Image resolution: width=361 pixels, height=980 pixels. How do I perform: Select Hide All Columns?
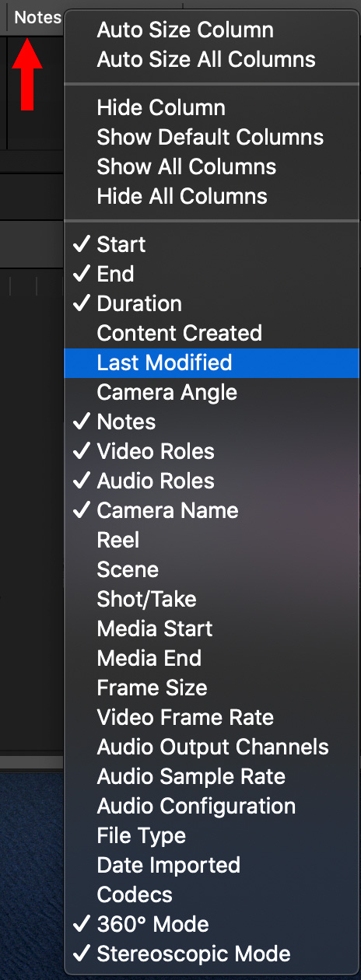pos(212,197)
